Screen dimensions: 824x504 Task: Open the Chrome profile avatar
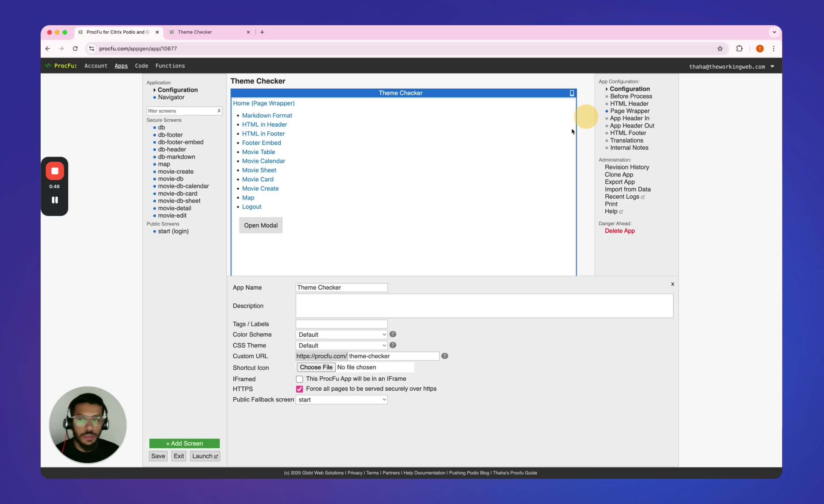(x=760, y=49)
